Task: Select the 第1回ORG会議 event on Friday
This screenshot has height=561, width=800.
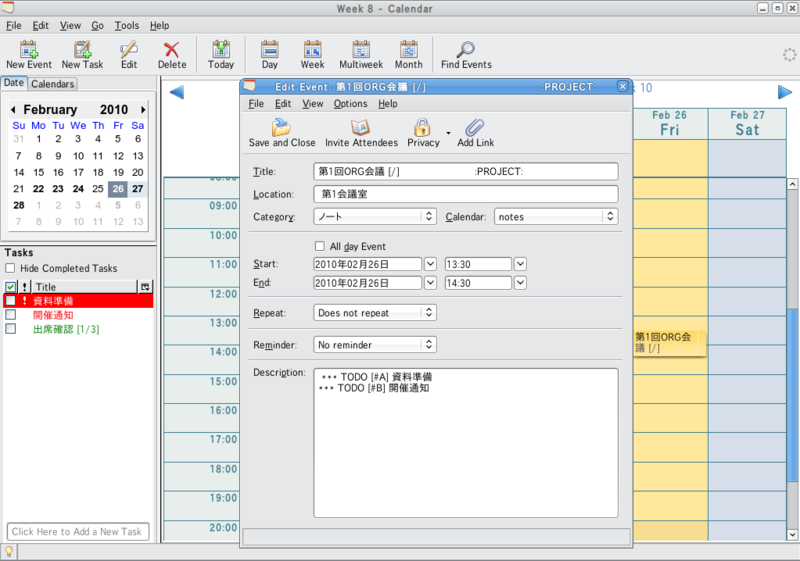Action: pyautogui.click(x=669, y=343)
